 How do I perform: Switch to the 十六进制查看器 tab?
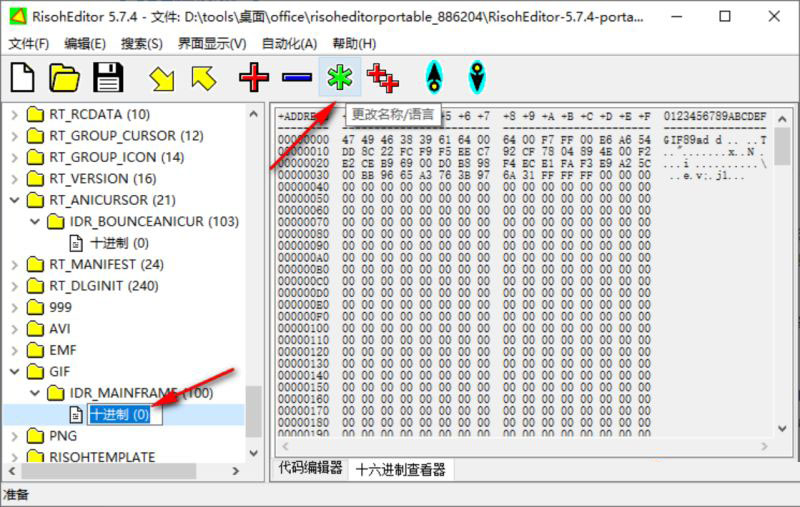[x=401, y=469]
